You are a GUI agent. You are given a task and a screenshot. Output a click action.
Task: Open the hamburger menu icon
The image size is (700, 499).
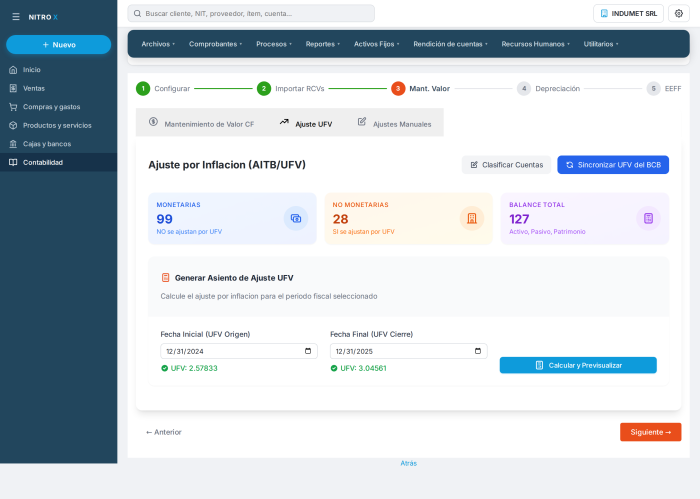16,17
